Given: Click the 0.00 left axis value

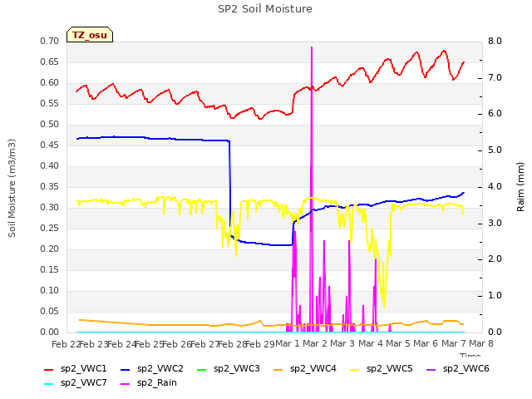Looking at the screenshot, I should point(50,332).
